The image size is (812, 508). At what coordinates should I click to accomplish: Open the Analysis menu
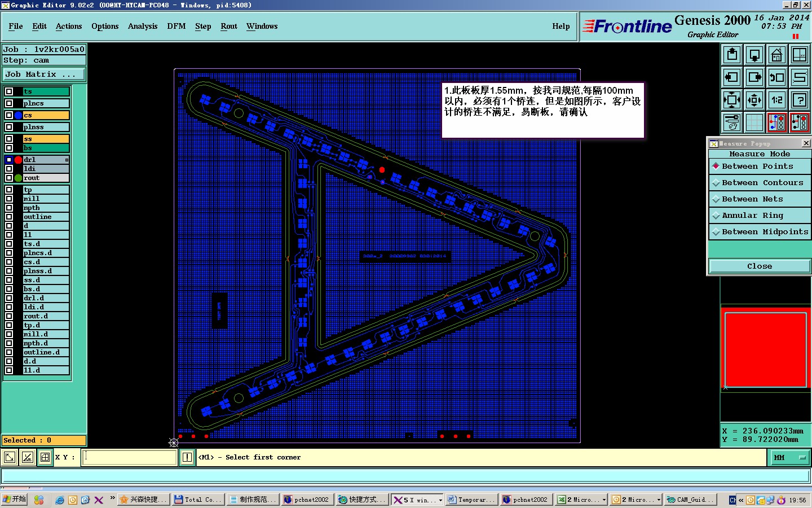pos(143,26)
